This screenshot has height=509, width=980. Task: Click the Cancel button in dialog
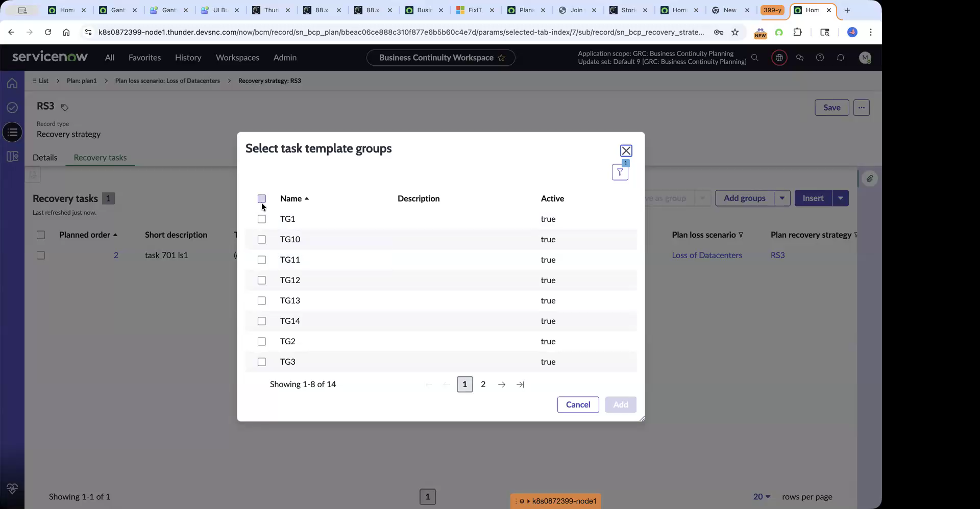click(578, 405)
